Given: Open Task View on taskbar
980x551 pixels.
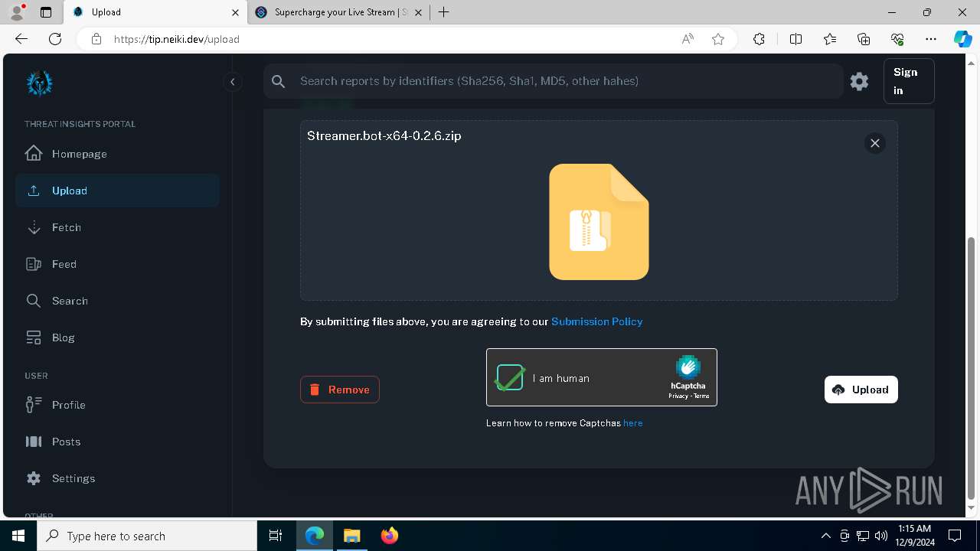Looking at the screenshot, I should (276, 536).
